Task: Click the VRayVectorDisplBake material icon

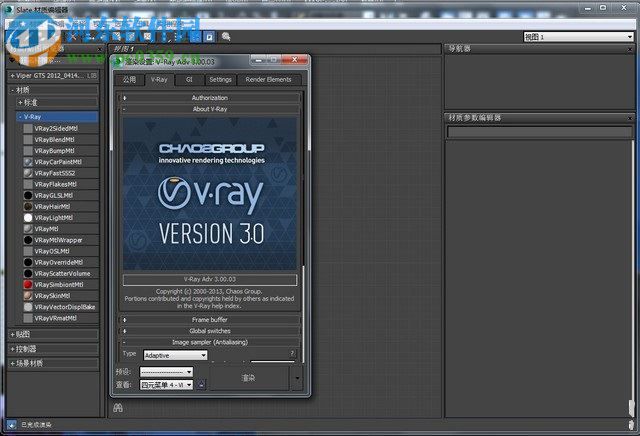Action: (x=28, y=307)
